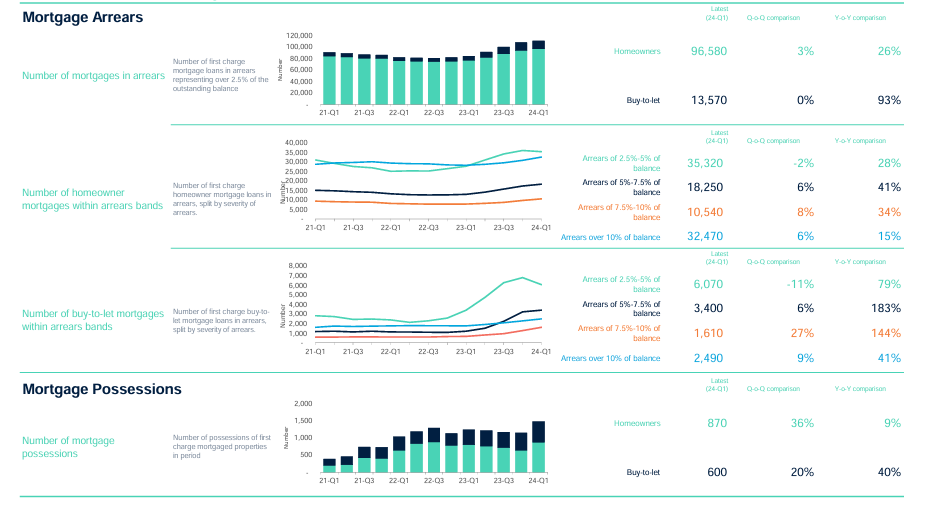Click the blue 15% yearly change
This screenshot has height=517, width=934.
(x=889, y=236)
